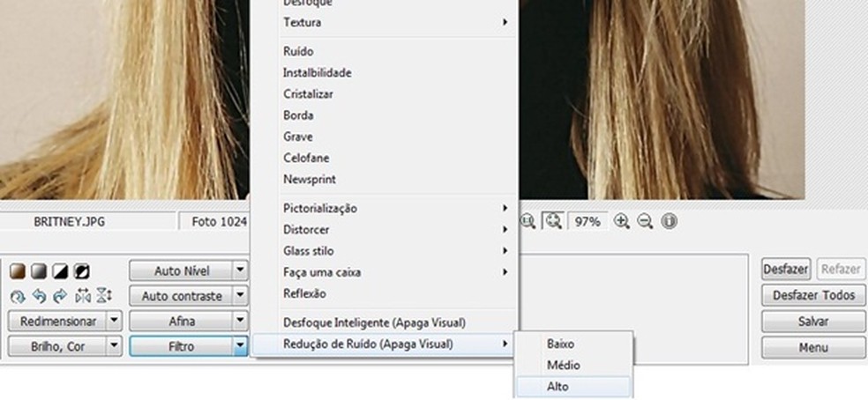Click the Redimensionar button
Viewport: 868px width, 400px height.
point(57,321)
